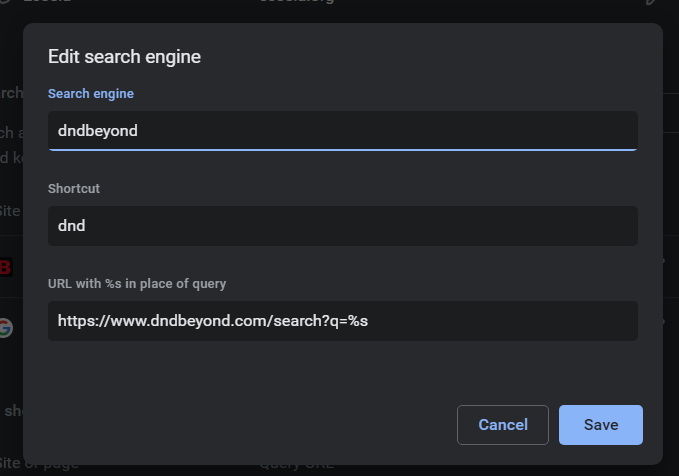Click the "Search engine" field label
Screen dimensions: 679x476
click(91, 94)
